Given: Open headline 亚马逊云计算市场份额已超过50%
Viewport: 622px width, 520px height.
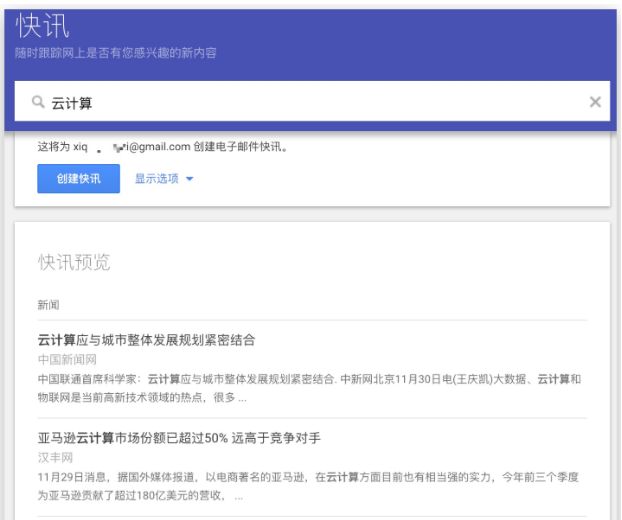Looking at the screenshot, I should pyautogui.click(x=178, y=438).
